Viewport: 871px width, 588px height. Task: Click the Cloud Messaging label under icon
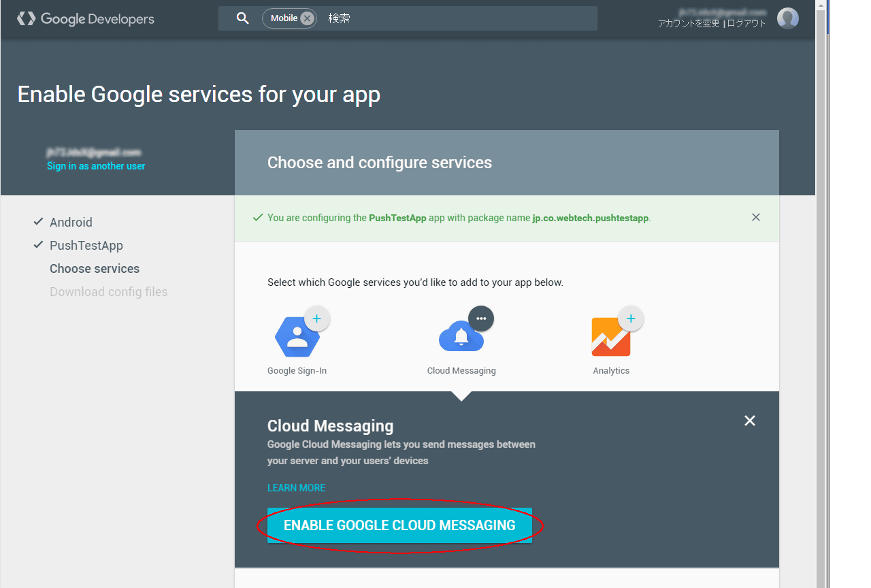tap(461, 371)
